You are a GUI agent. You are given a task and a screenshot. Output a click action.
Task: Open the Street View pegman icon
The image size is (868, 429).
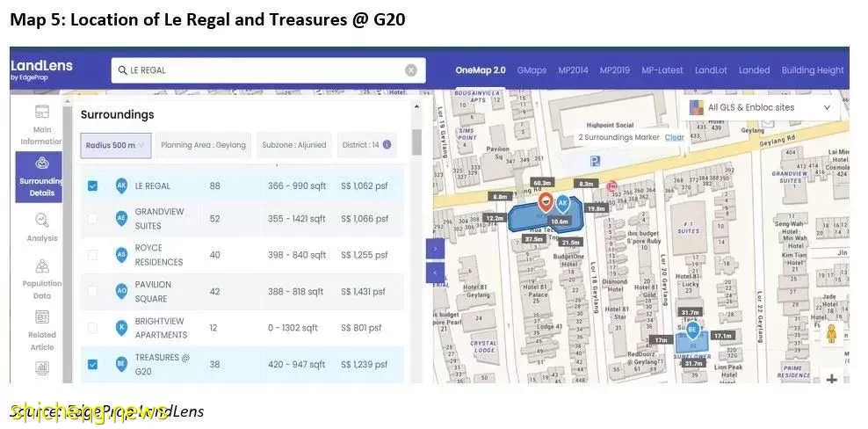pyautogui.click(x=831, y=334)
